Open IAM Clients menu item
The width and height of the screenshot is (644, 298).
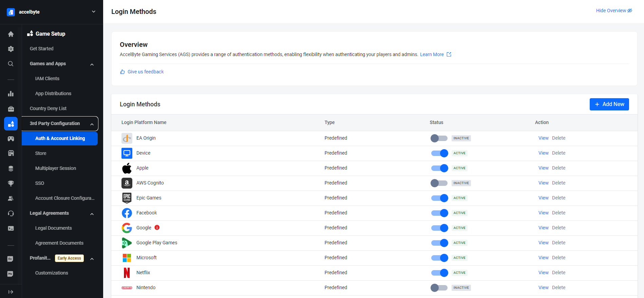click(x=47, y=78)
